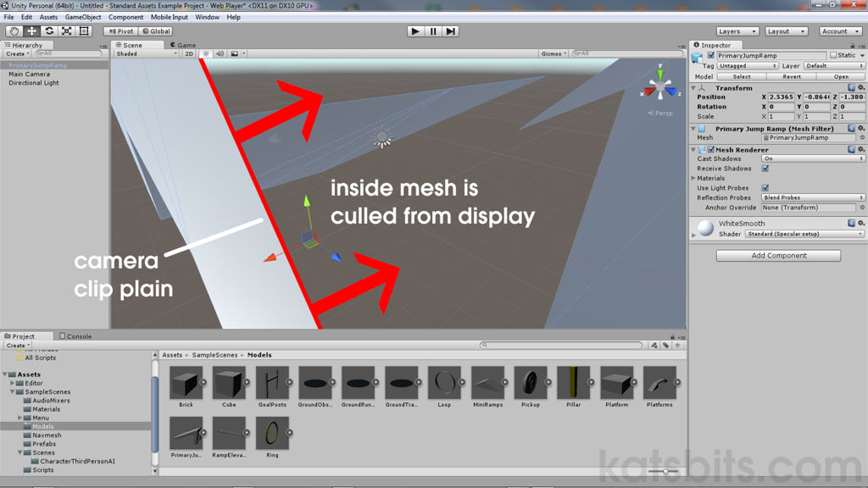Open the Assets menu
This screenshot has width=868, height=488.
pos(48,17)
